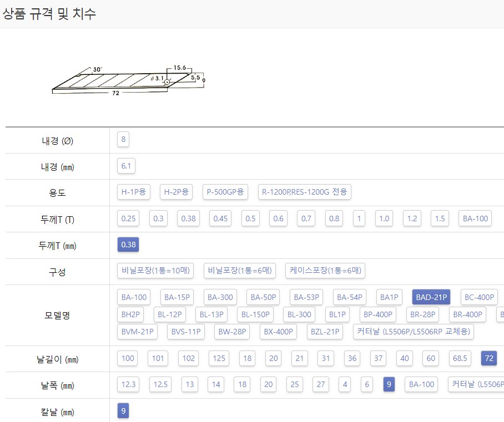
Task: Select 케이스포장(1통=6매) packaging option
Action: coord(325,271)
